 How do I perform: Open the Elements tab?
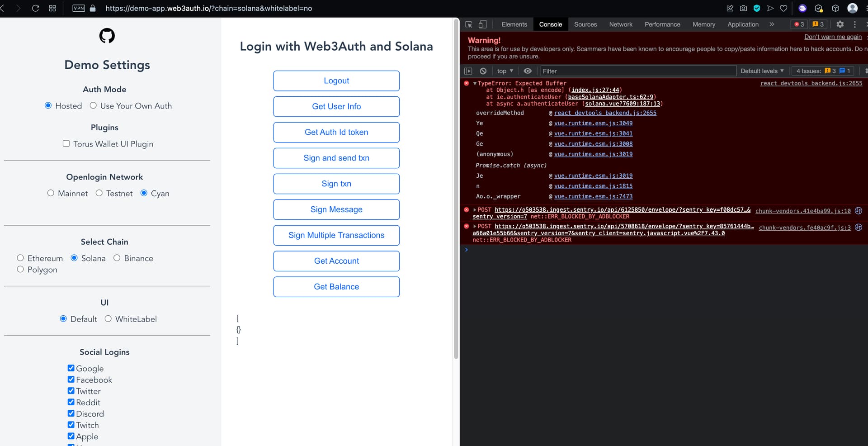coord(514,24)
